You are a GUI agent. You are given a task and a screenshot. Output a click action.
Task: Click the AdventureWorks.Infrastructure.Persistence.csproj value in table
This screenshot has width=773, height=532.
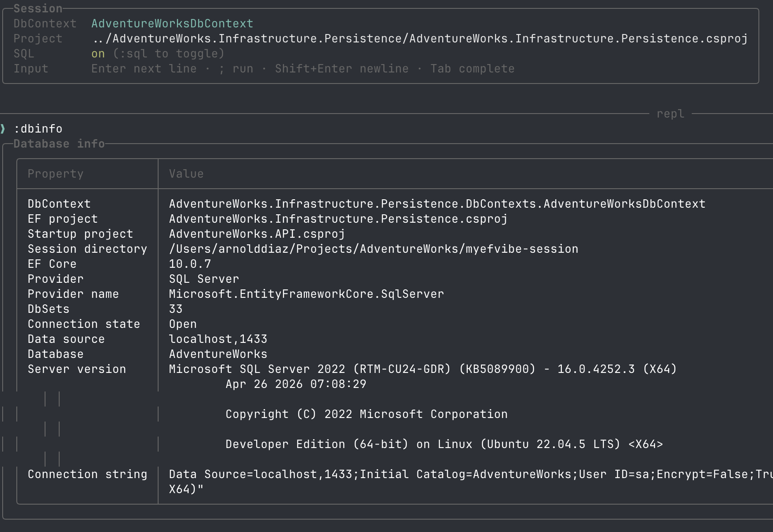coord(338,219)
